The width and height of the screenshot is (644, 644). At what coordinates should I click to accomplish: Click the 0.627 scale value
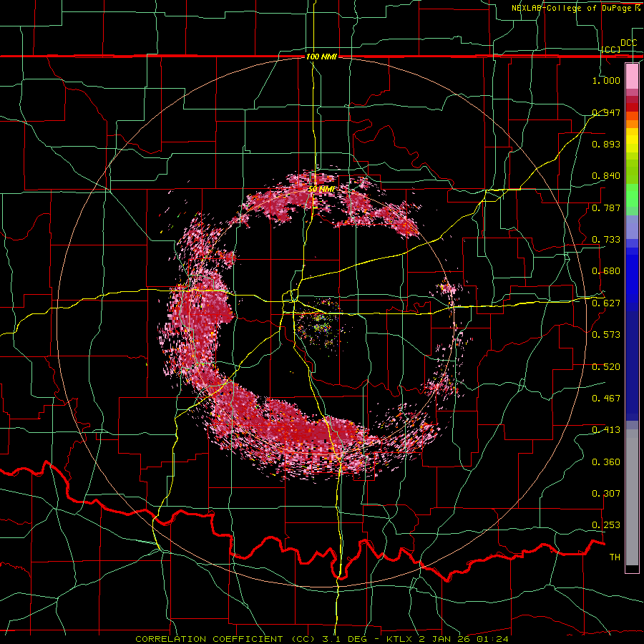click(606, 303)
